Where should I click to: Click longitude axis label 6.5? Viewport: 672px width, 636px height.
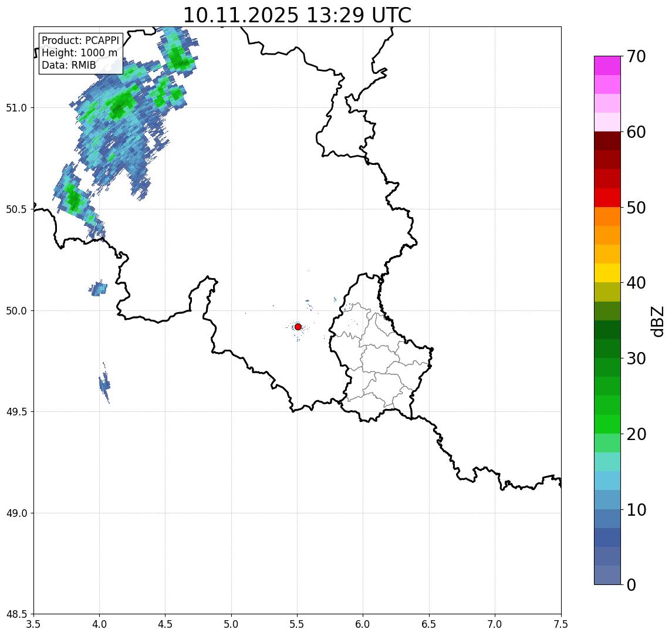click(x=429, y=624)
